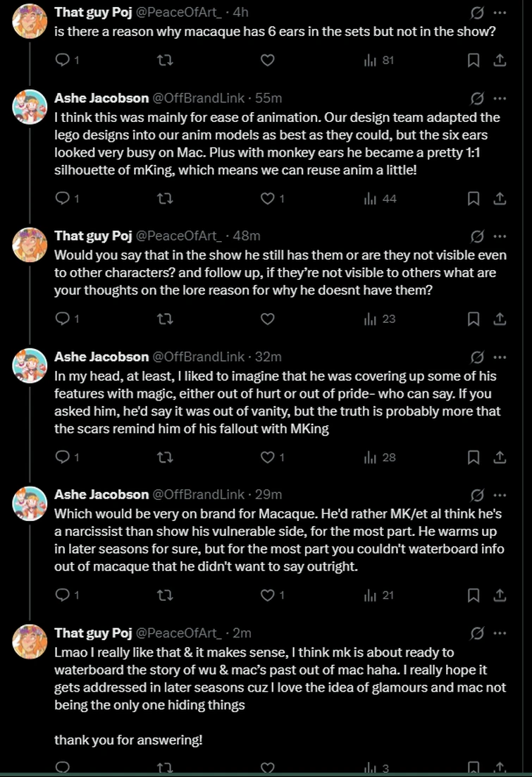Reply to the 'still has them' question tweet
This screenshot has width=532, height=777.
[62, 319]
